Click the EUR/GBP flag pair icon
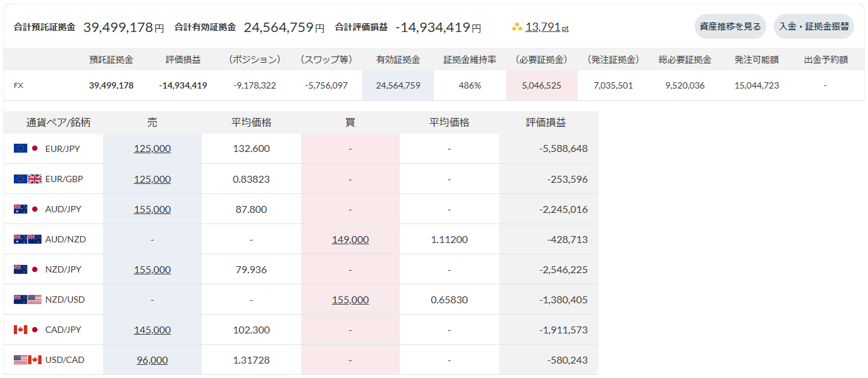The width and height of the screenshot is (868, 378). click(x=27, y=179)
